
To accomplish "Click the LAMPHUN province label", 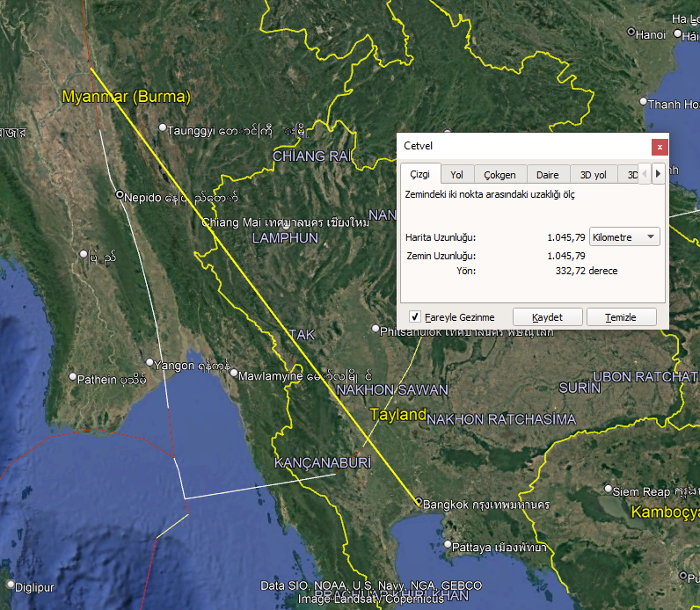I will (x=285, y=238).
